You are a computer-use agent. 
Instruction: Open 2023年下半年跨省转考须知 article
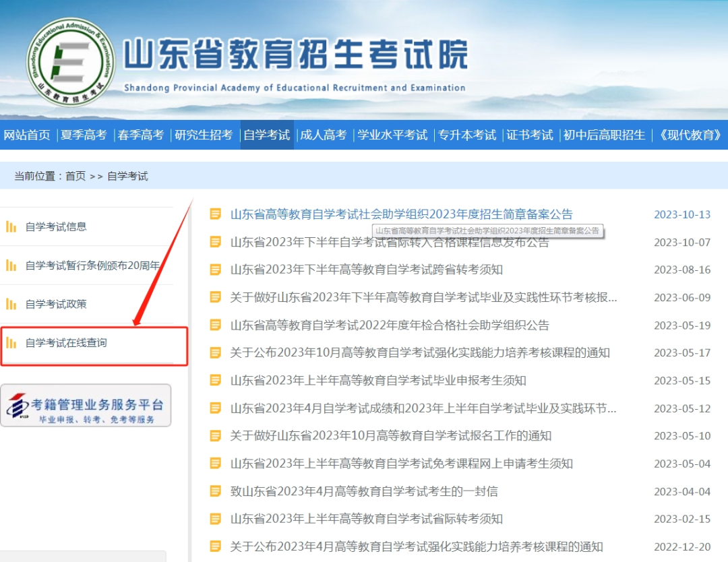tap(366, 269)
